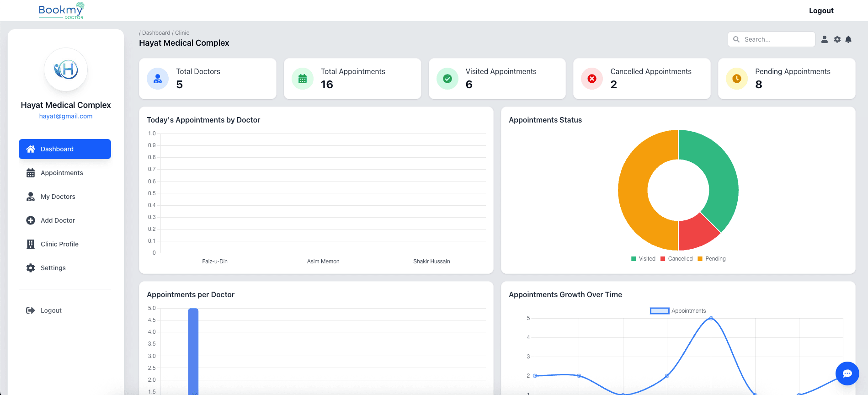Focus the Search input field
The height and width of the screenshot is (395, 868).
(772, 39)
